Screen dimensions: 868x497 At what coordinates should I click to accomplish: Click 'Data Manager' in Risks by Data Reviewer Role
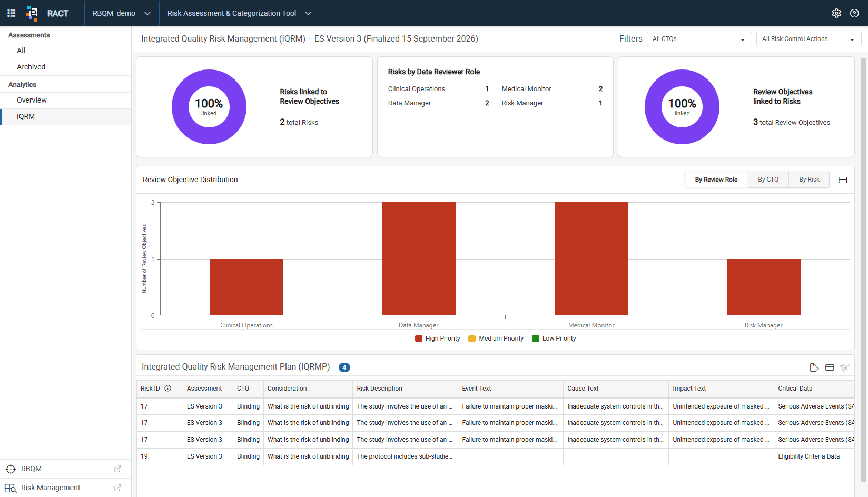tap(409, 103)
